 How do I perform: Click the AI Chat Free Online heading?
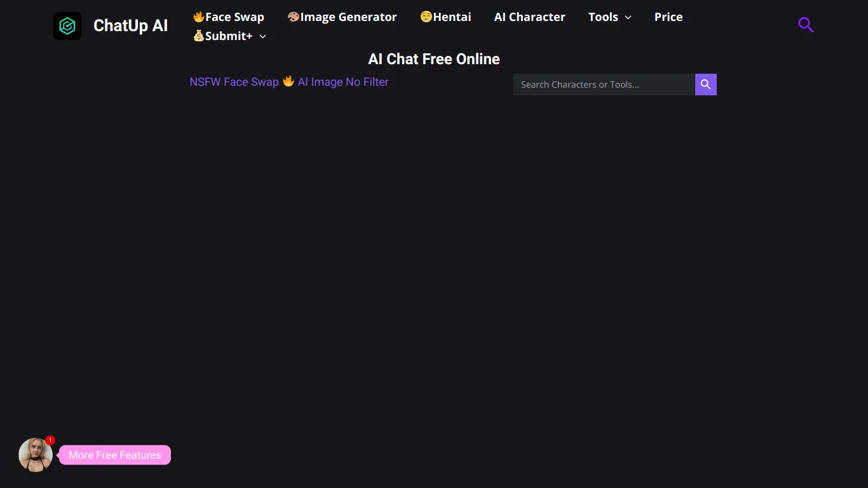(x=434, y=59)
